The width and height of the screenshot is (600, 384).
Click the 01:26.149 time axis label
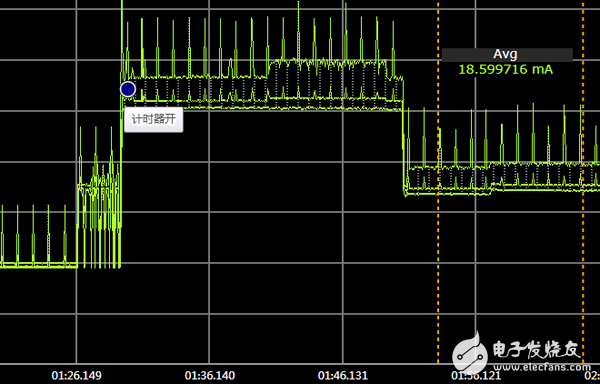pos(77,376)
